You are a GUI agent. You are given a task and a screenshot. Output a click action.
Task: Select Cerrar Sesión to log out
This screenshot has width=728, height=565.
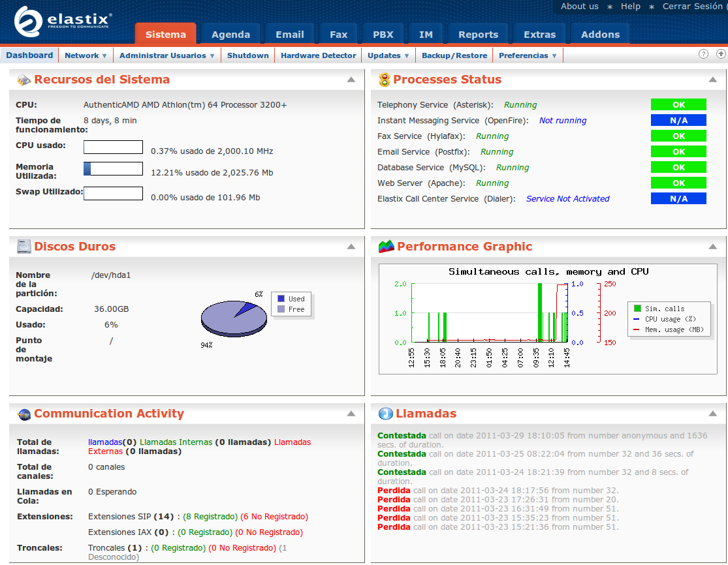tap(693, 7)
